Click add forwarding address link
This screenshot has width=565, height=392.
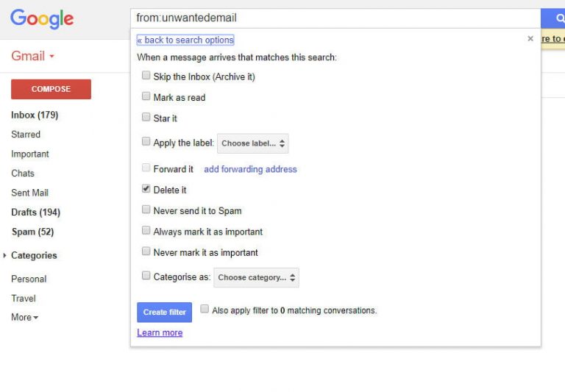click(x=250, y=169)
